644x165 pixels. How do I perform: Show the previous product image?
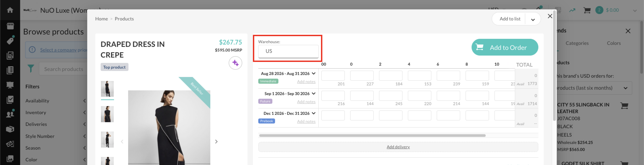click(122, 142)
